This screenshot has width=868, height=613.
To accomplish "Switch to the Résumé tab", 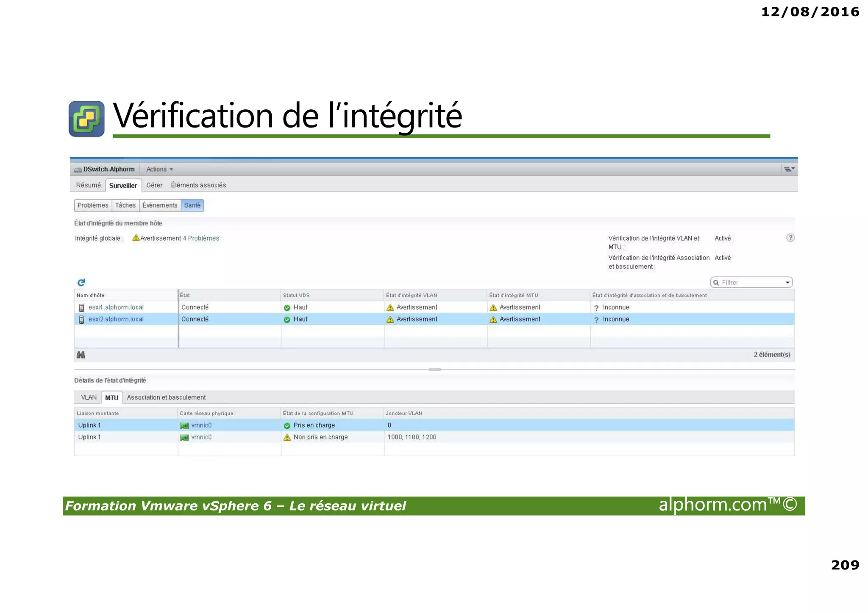I will (x=89, y=185).
